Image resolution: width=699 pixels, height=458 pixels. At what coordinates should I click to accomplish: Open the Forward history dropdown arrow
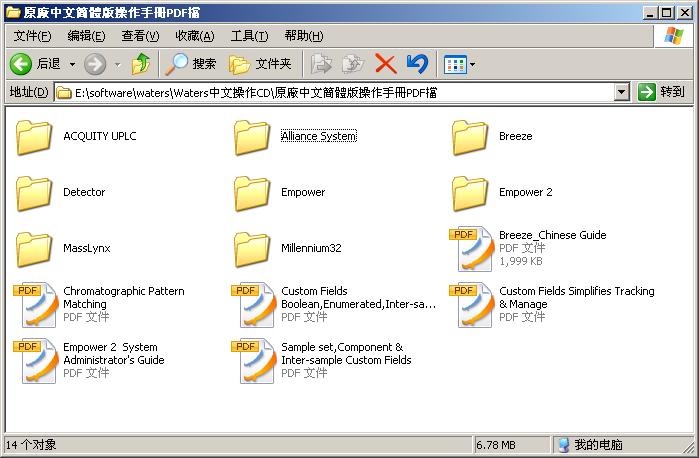117,65
